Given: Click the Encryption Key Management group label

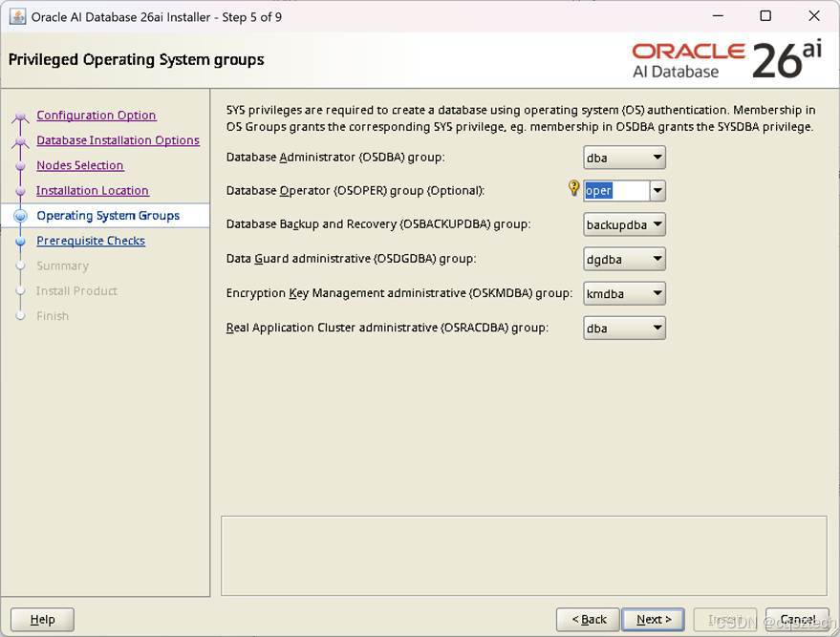Looking at the screenshot, I should pyautogui.click(x=399, y=293).
